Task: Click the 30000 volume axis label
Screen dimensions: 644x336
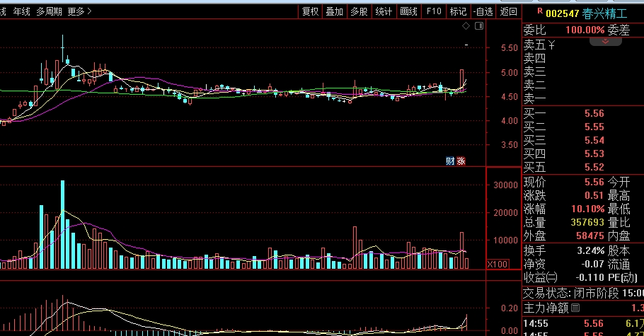Action: 505,185
